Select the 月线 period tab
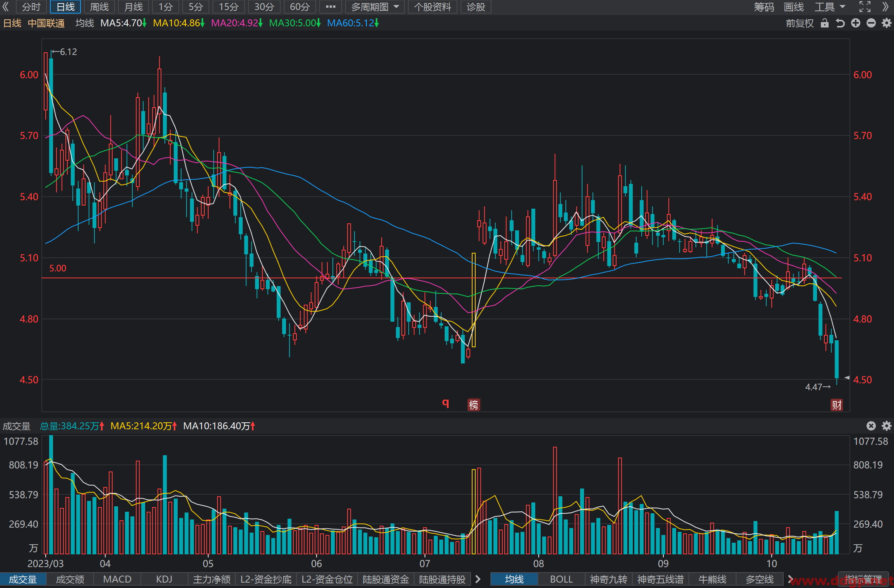The width and height of the screenshot is (894, 588). (134, 7)
